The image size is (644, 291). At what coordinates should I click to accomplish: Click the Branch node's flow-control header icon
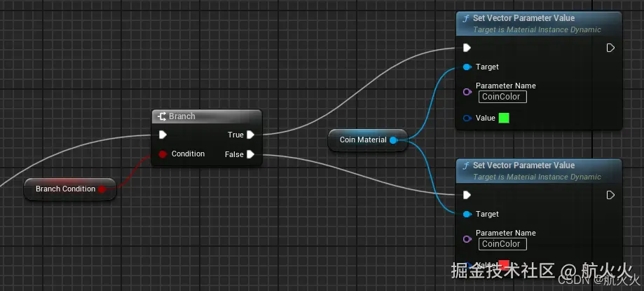coord(162,116)
